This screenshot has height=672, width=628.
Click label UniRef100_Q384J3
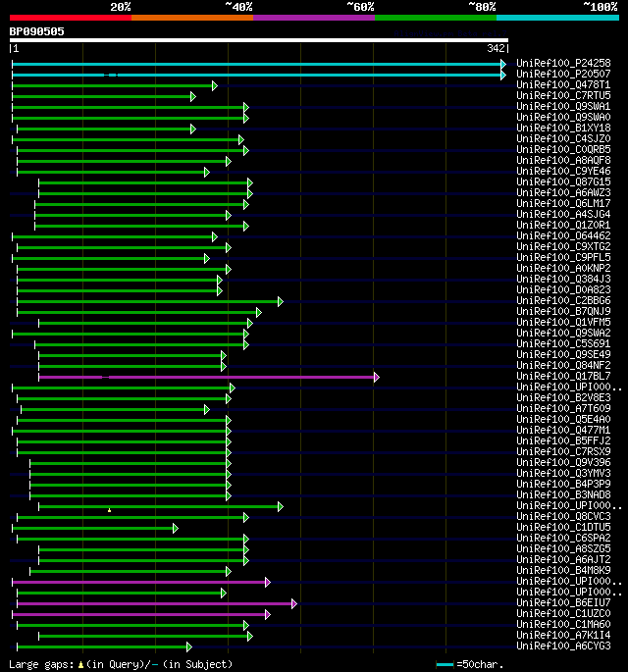point(563,279)
